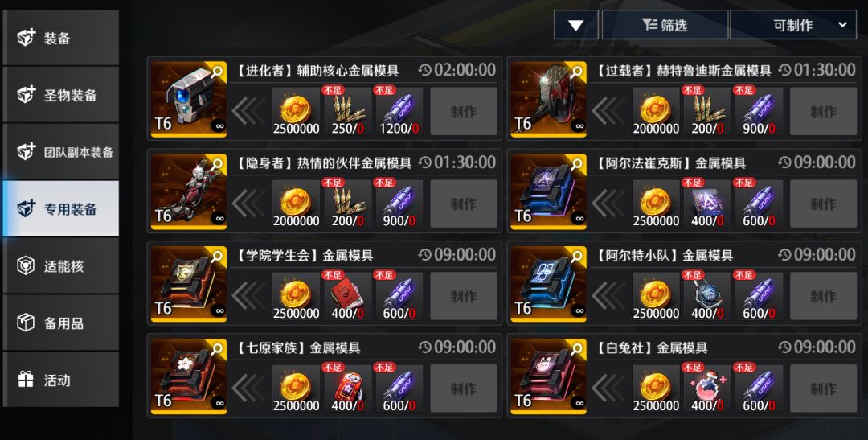Switch to 圣物装备 tab

click(x=61, y=95)
